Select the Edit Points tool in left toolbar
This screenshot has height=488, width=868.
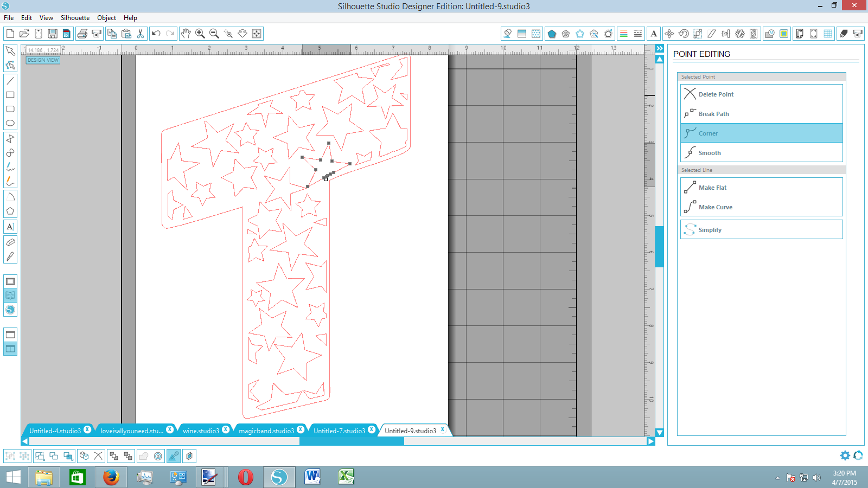coord(10,65)
